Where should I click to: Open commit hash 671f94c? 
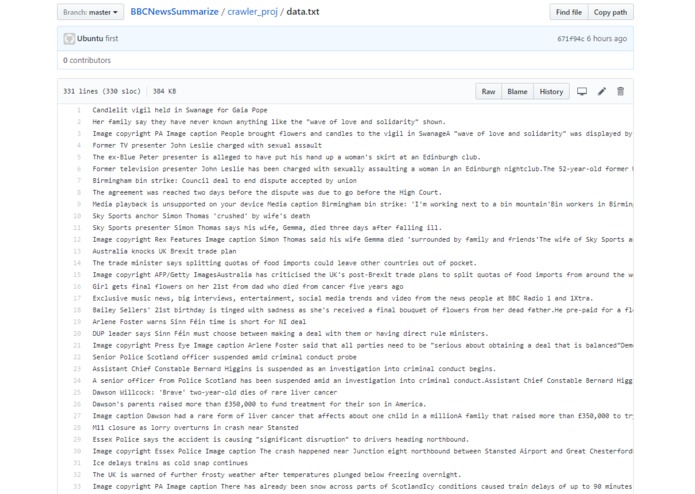pos(570,39)
